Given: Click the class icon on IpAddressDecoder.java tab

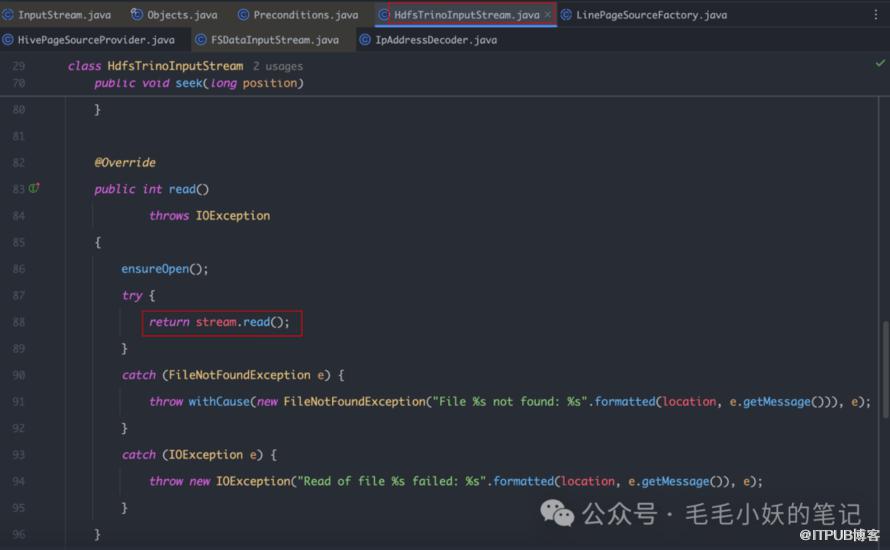Looking at the screenshot, I should coord(365,40).
